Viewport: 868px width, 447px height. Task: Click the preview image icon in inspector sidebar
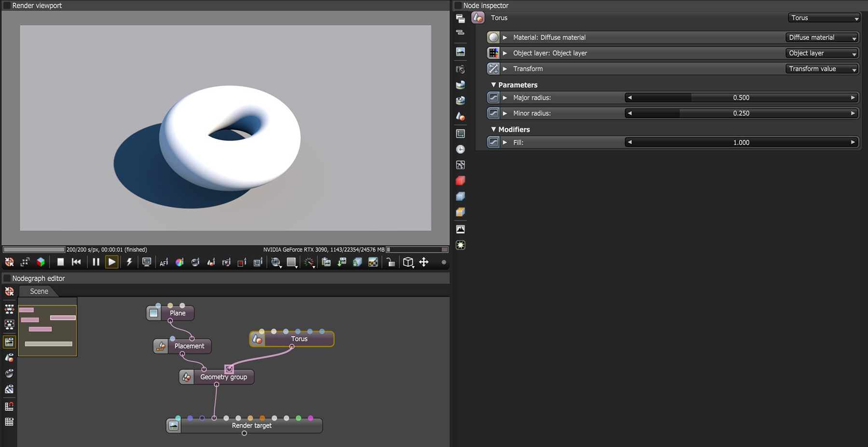(x=461, y=52)
